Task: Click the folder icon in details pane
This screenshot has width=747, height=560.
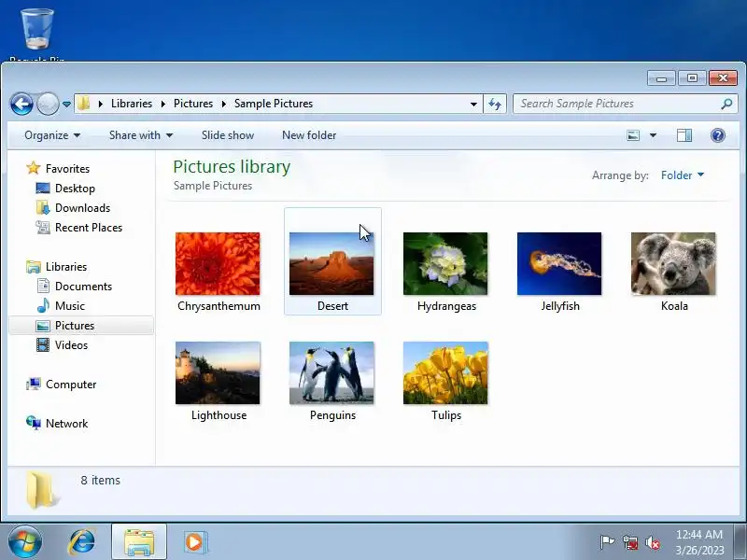Action: (42, 489)
